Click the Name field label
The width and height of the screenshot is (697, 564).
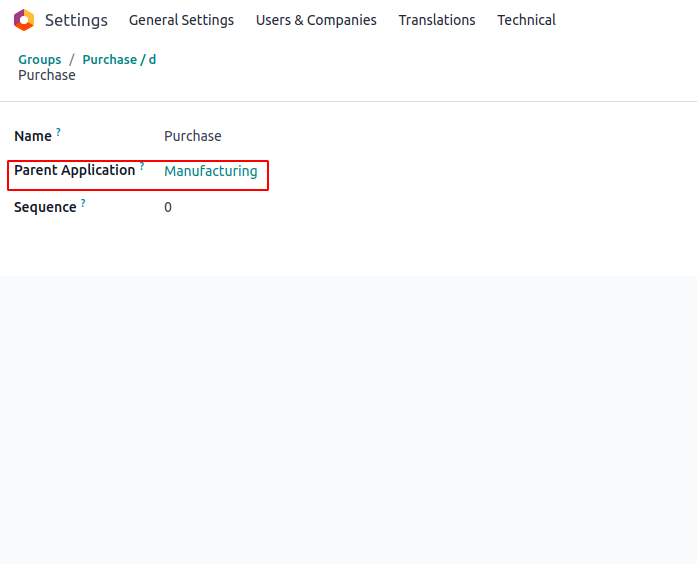tap(33, 136)
